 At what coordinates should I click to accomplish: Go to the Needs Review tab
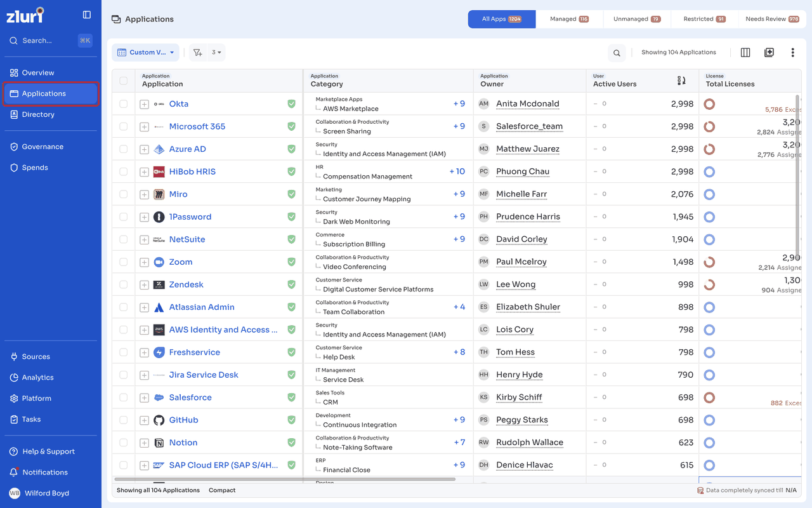point(772,19)
